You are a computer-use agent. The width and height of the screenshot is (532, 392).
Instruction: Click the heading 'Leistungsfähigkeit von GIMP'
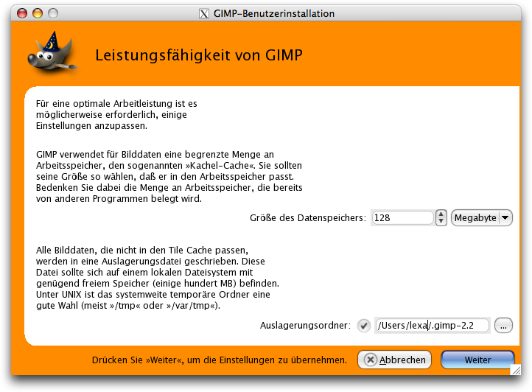coord(199,55)
